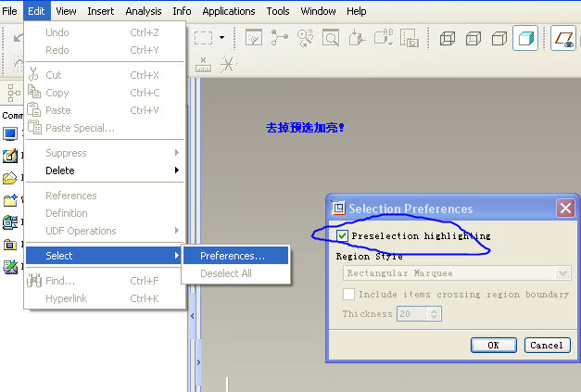The width and height of the screenshot is (581, 392).
Task: Choose Redo from the Edit menu
Action: point(105,50)
